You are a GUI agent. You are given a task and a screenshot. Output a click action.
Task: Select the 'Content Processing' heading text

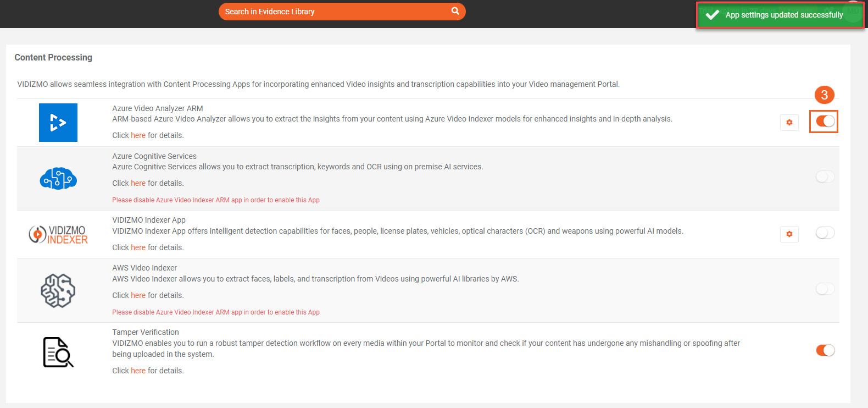click(x=53, y=57)
